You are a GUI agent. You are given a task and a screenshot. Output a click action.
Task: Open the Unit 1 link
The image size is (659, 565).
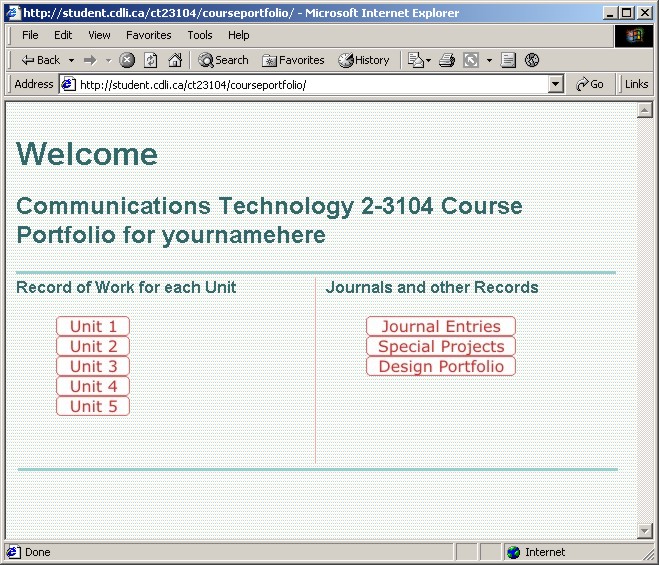click(93, 326)
